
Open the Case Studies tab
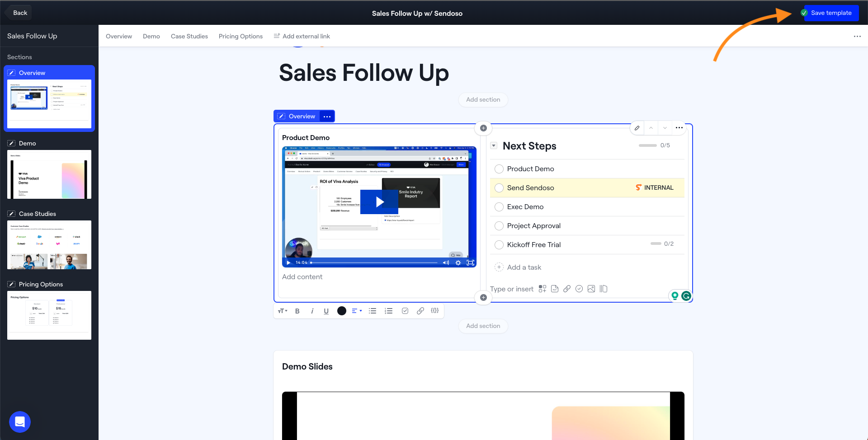pyautogui.click(x=189, y=36)
